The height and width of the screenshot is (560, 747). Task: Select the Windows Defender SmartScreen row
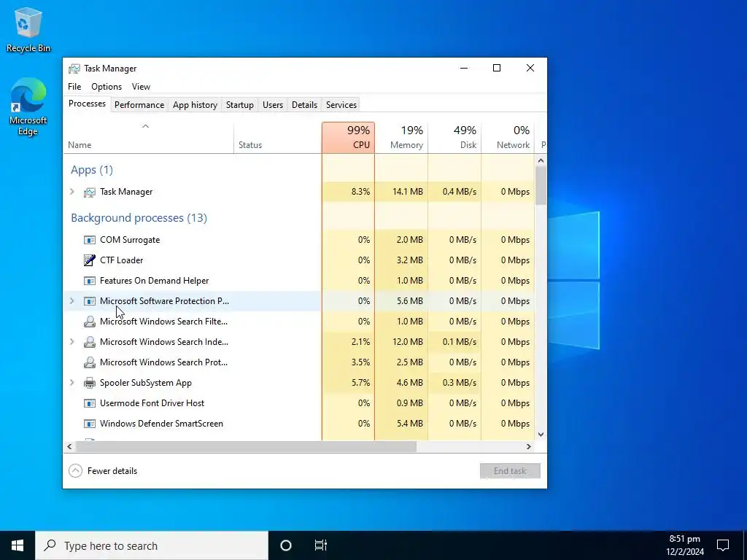coord(298,424)
